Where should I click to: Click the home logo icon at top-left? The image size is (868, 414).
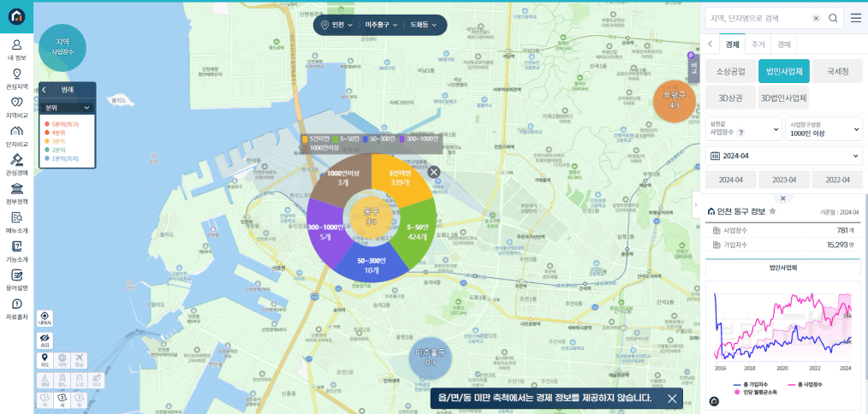(x=16, y=16)
